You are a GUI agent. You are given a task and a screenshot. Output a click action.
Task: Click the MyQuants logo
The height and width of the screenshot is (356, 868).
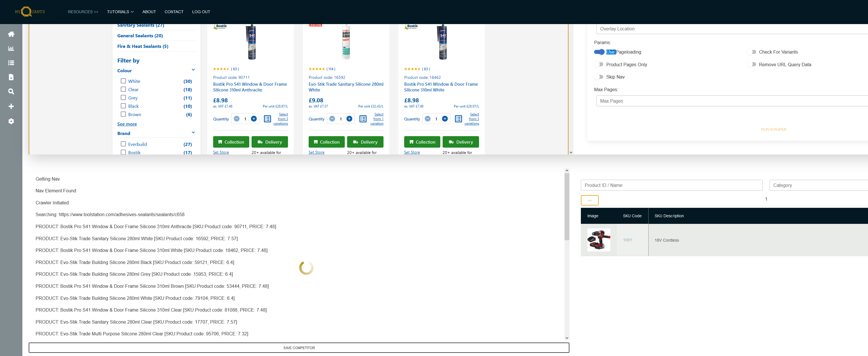[x=30, y=12]
